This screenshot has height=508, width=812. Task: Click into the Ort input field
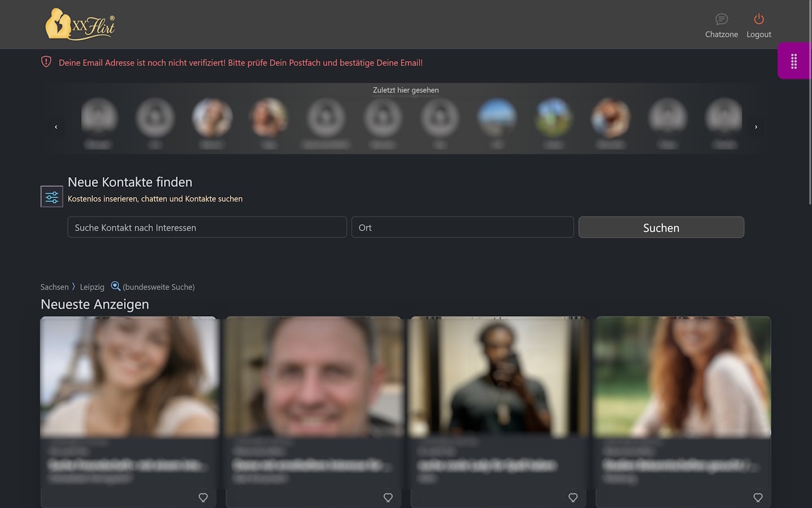pos(462,227)
